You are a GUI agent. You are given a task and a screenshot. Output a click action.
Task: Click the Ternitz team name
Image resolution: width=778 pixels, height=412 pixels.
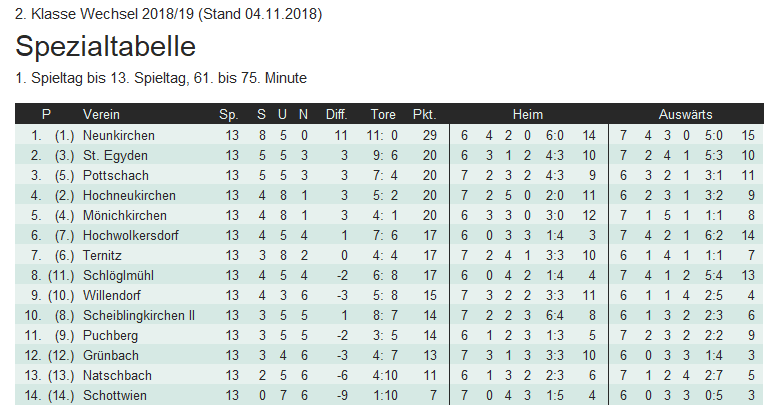[x=101, y=255]
